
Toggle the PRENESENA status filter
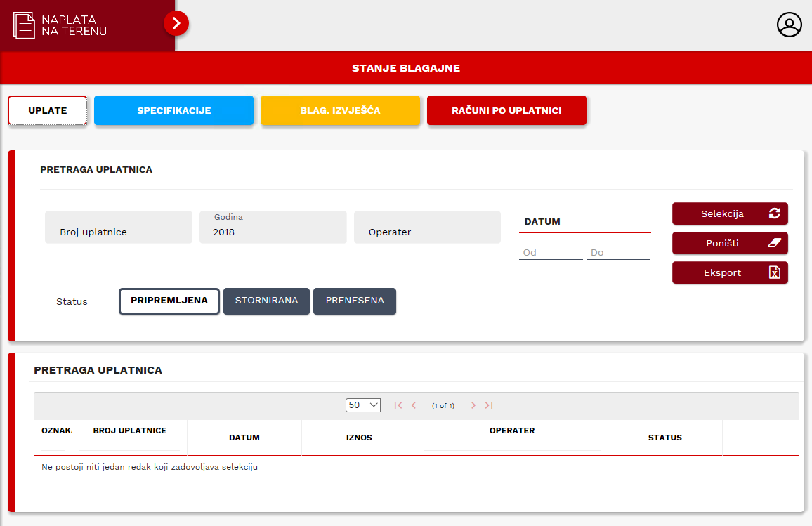pyautogui.click(x=355, y=301)
